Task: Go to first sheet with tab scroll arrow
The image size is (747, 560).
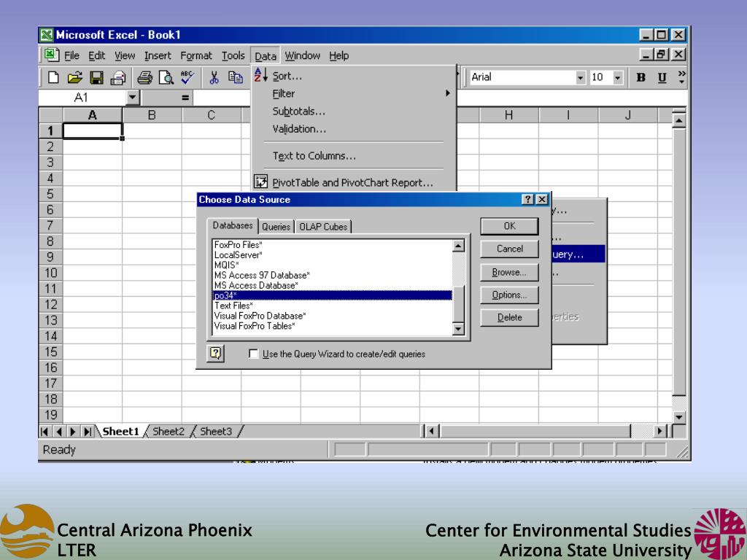Action: [x=44, y=432]
